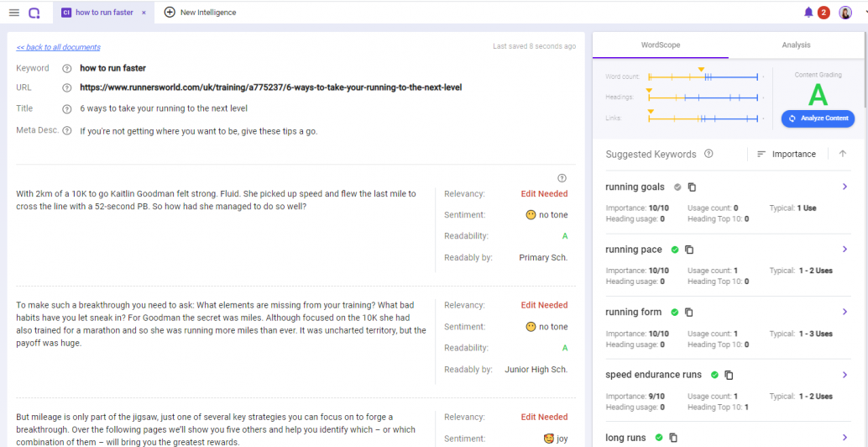Toggle sort direction up arrow

[843, 154]
